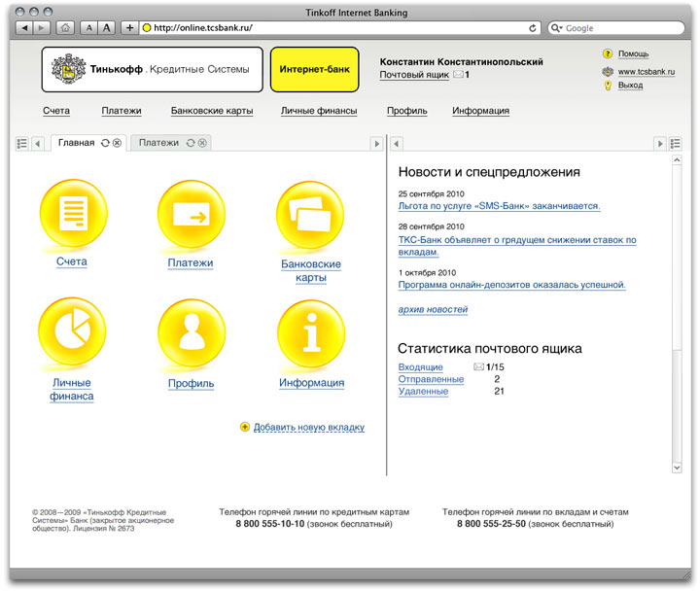Click the Счета round yellow icon
The width and height of the screenshot is (700, 591).
71,214
